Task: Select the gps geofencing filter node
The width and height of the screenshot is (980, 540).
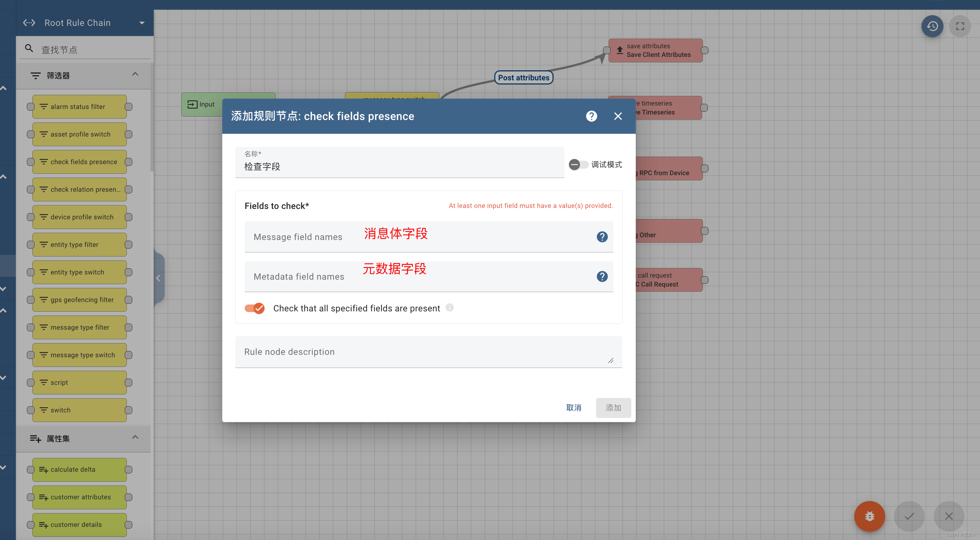Action: [80, 300]
